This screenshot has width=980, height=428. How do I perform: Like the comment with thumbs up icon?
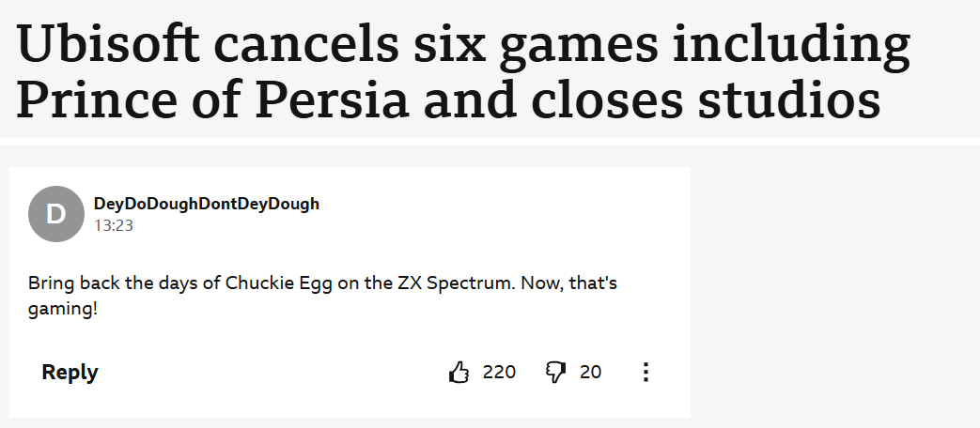point(459,373)
